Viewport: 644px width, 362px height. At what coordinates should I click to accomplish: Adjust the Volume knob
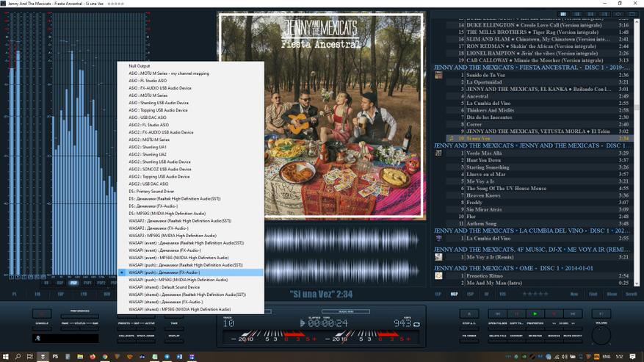coord(601,334)
